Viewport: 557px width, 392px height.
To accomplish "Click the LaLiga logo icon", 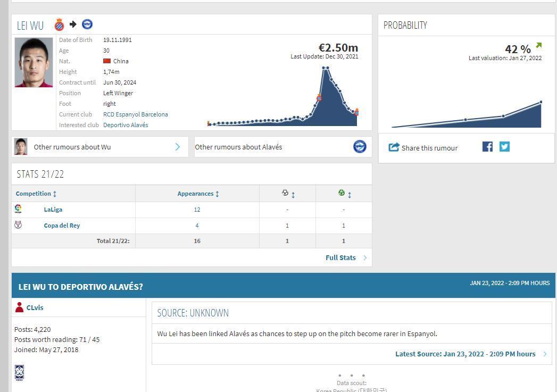I will 18,209.
